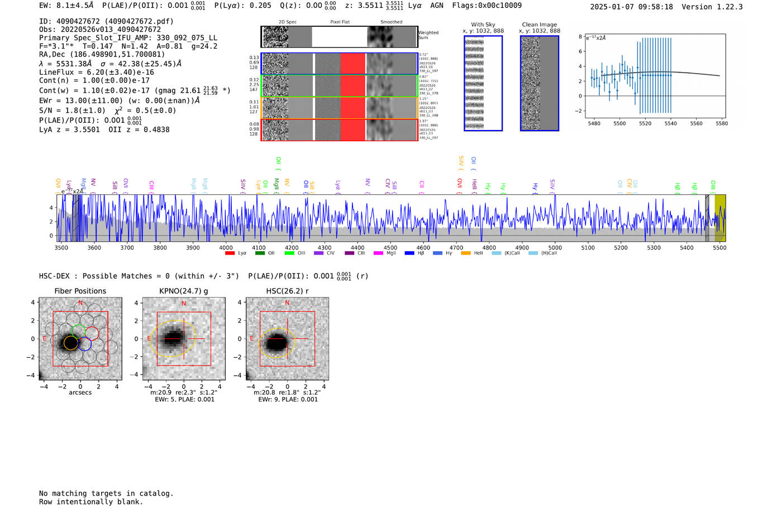Click the full 3500-5500Å spectrum plot
Screen dimensions: 782x532
click(391, 218)
